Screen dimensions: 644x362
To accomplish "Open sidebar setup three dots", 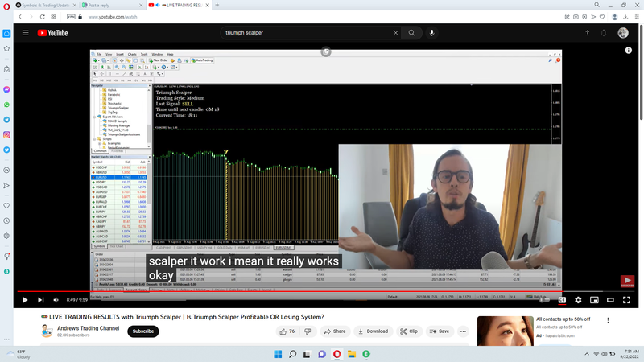I will pyautogui.click(x=6, y=339).
